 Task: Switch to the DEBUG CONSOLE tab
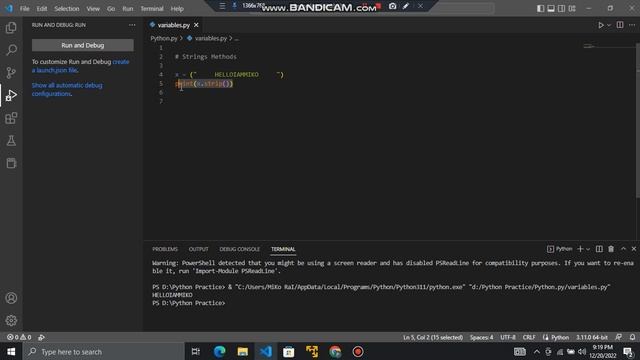coord(240,249)
